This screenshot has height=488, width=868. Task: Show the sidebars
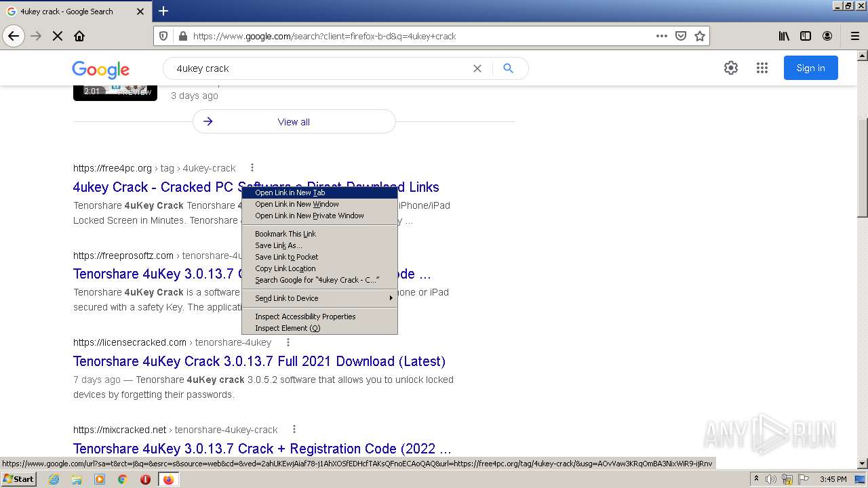point(806,36)
